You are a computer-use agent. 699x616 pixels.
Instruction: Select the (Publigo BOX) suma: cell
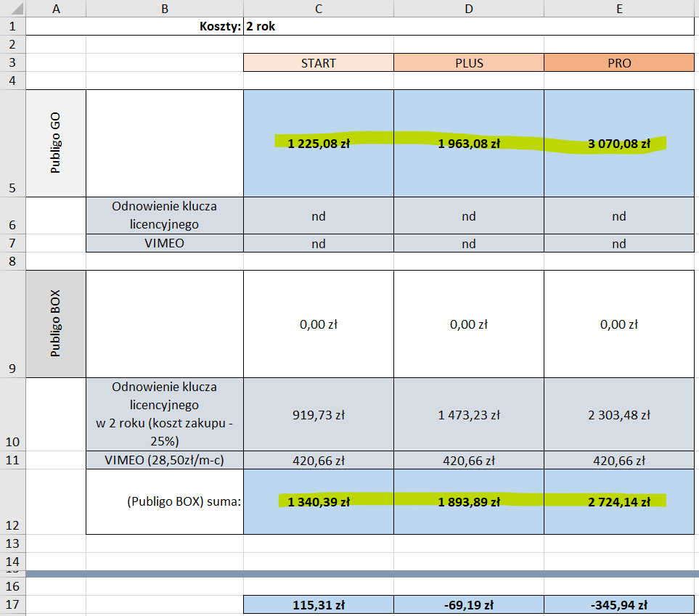[x=165, y=501]
